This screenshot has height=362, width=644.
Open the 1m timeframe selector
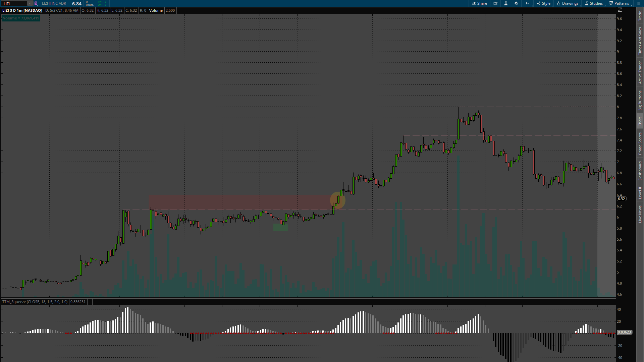click(x=527, y=3)
